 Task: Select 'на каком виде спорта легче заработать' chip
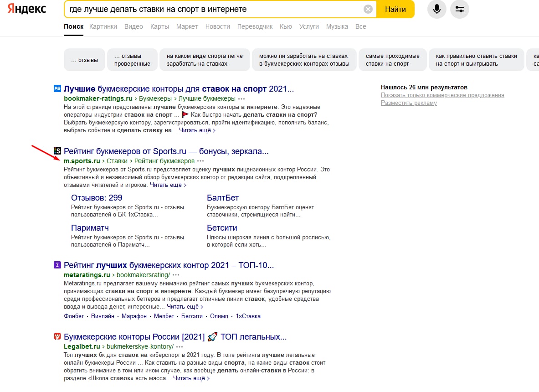205,60
